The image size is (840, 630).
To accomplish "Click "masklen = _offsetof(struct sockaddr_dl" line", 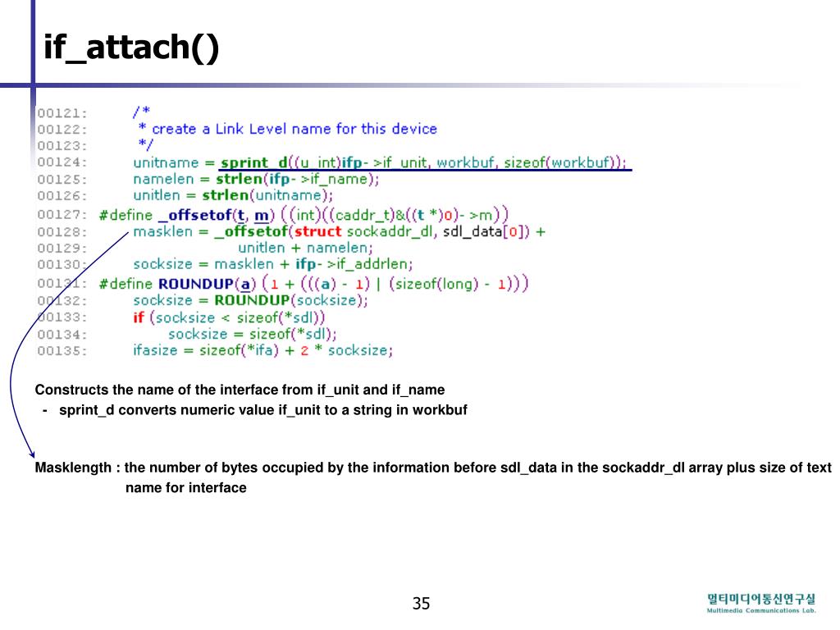I will [x=339, y=232].
